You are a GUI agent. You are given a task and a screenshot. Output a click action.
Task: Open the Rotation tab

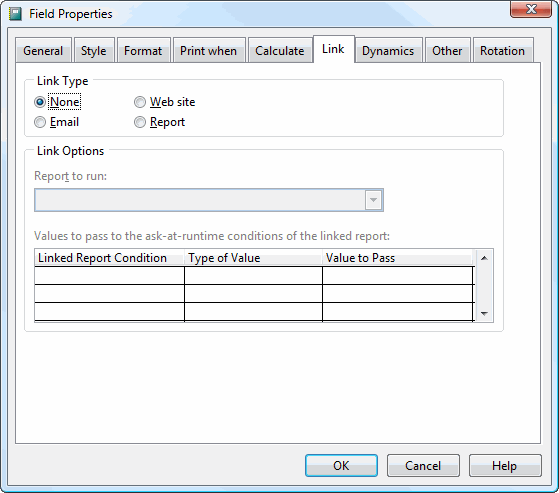tap(503, 51)
